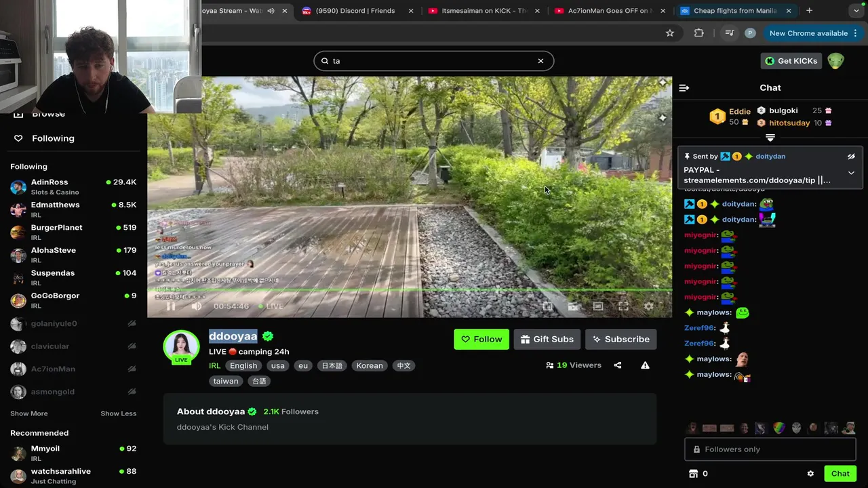Open the Chrome extensions puzzle icon
Screen dimensions: 868x488
coord(699,33)
